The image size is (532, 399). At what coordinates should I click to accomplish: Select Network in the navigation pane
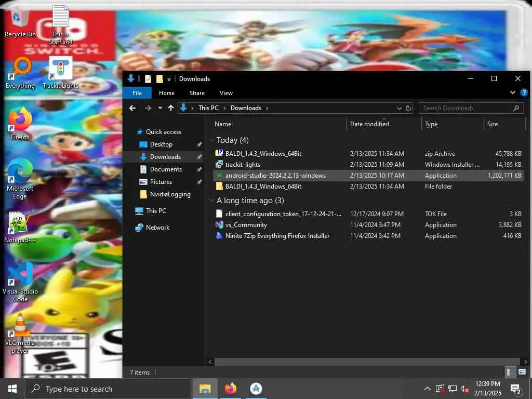coord(157,228)
